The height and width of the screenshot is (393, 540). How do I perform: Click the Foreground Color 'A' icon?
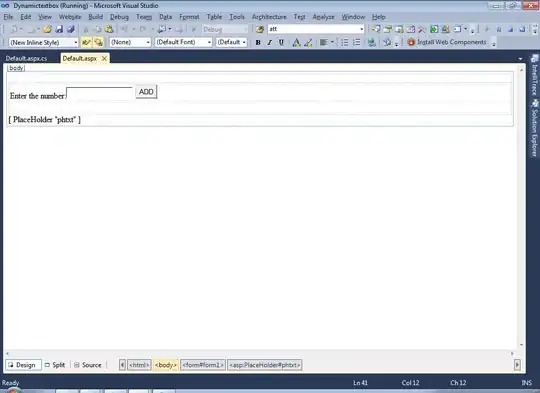pos(296,42)
